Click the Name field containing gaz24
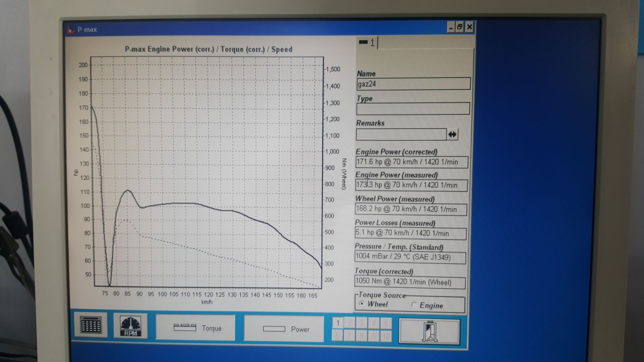Screen dimensions: 644x362 click(413, 84)
